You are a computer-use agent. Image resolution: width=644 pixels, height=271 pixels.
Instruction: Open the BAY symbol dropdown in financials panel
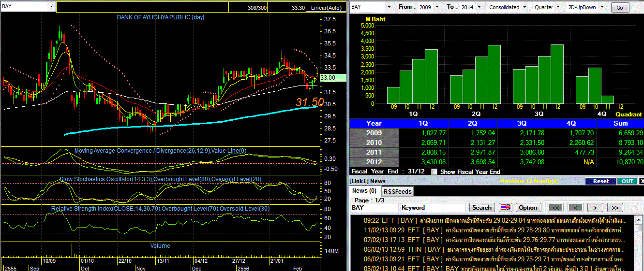389,7
